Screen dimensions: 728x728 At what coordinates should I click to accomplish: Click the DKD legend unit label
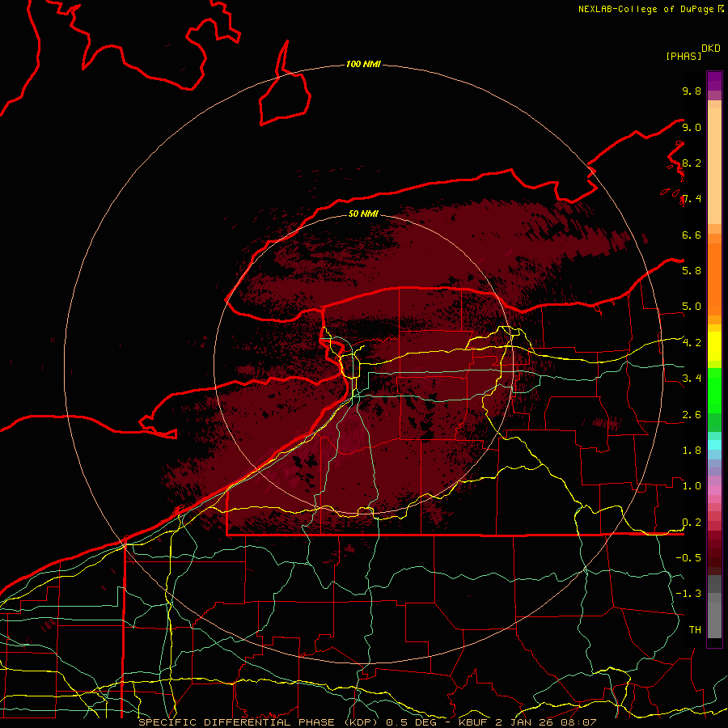(711, 49)
